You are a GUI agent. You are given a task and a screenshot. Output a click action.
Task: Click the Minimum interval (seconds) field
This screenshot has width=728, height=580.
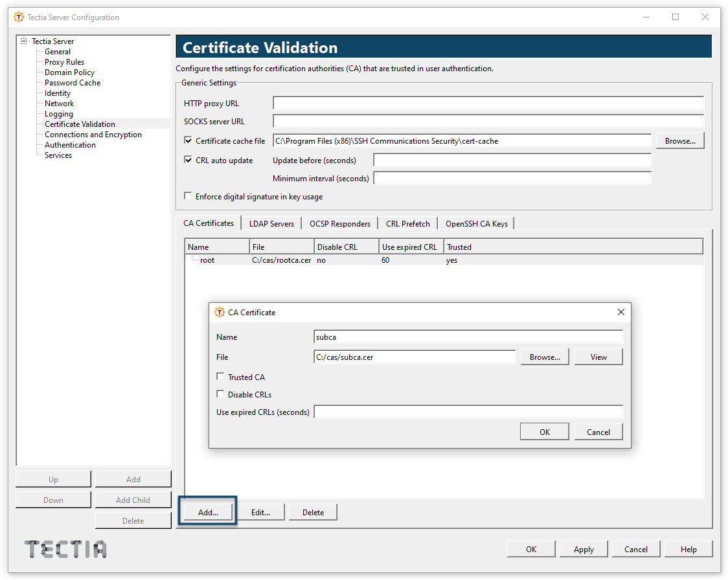click(x=512, y=178)
